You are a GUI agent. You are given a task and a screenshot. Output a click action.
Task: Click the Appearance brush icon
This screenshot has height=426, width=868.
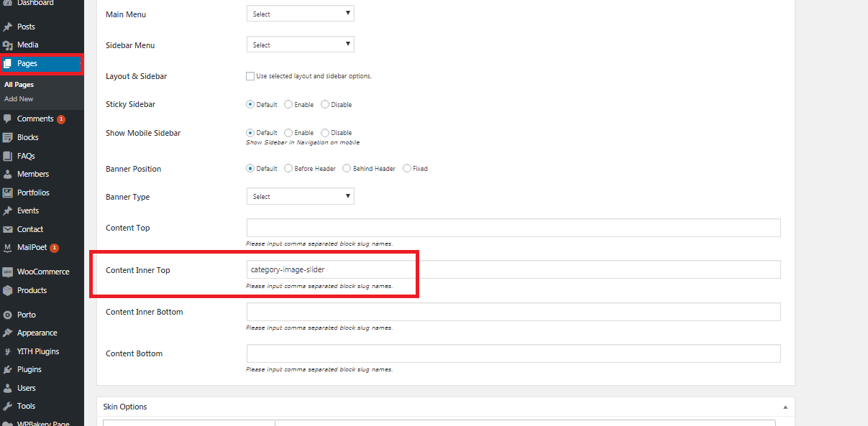point(8,333)
